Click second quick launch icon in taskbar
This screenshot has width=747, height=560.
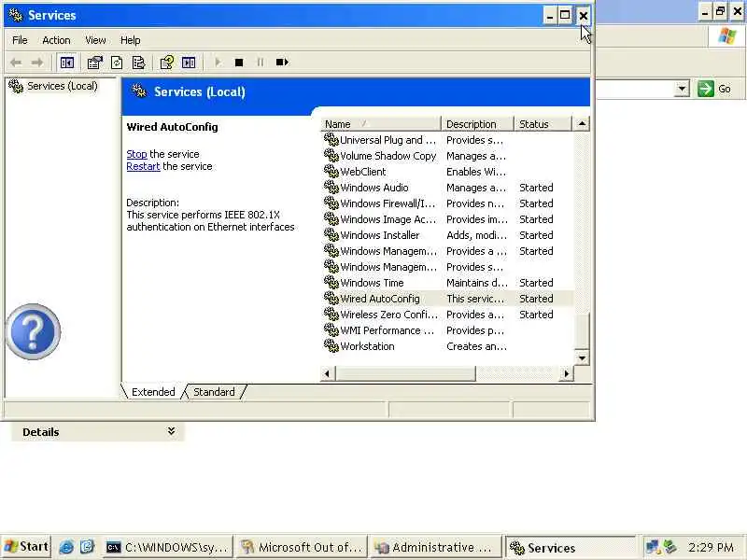coord(87,547)
